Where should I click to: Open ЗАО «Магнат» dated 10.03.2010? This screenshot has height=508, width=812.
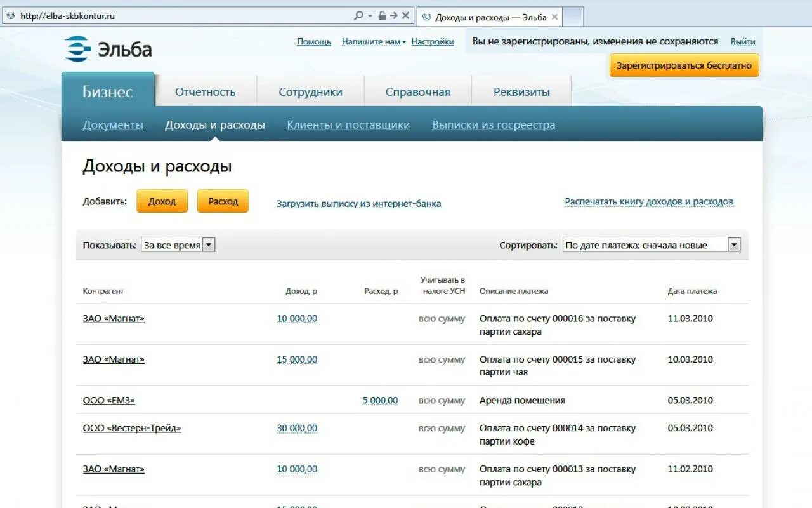tap(114, 359)
